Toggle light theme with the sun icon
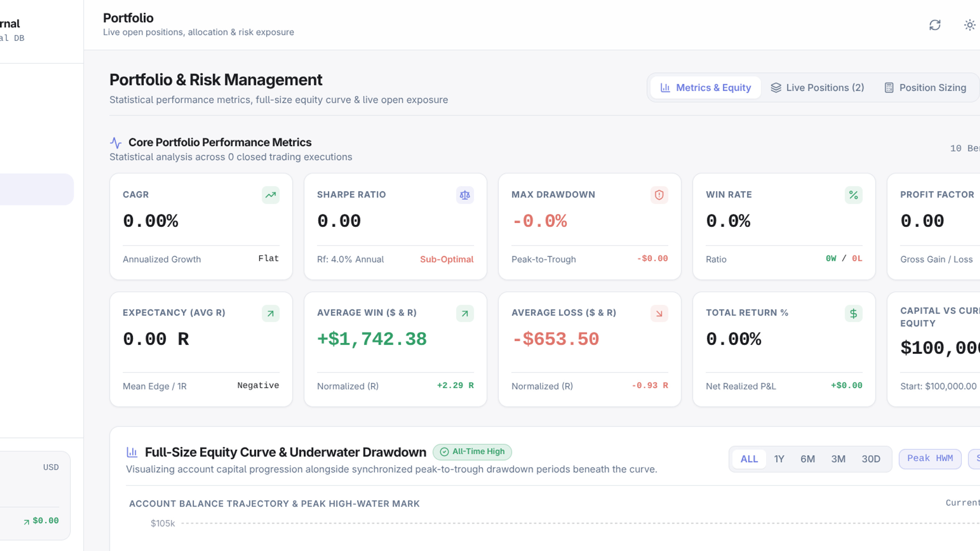The width and height of the screenshot is (980, 551). pyautogui.click(x=970, y=25)
